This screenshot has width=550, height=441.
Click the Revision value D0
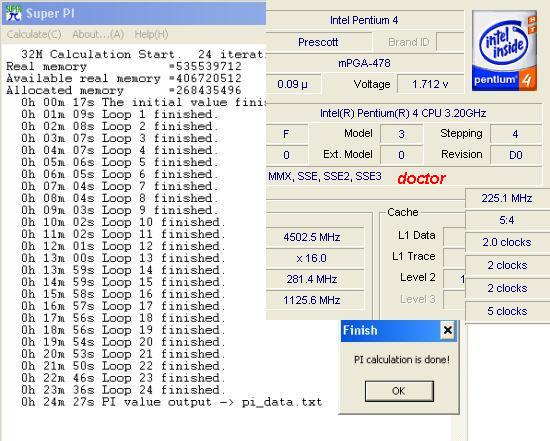click(x=515, y=155)
